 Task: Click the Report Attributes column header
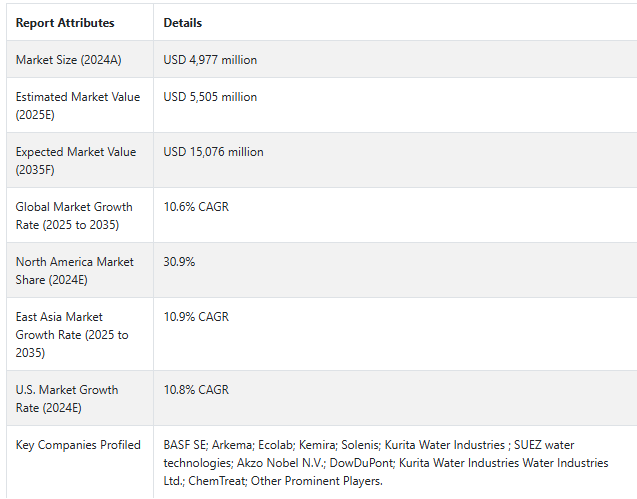pyautogui.click(x=65, y=22)
